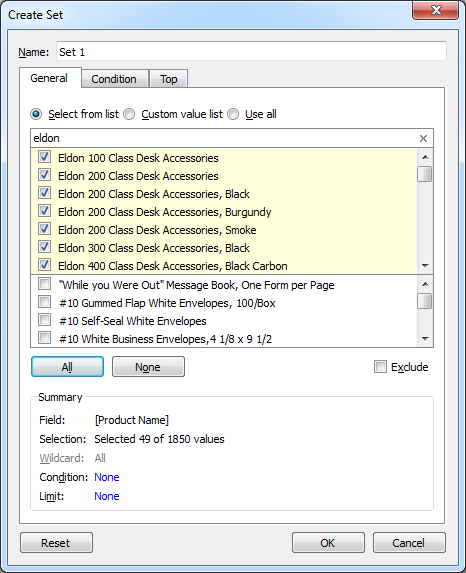Close the Create Set dialog
The image size is (466, 573).
click(x=436, y=10)
